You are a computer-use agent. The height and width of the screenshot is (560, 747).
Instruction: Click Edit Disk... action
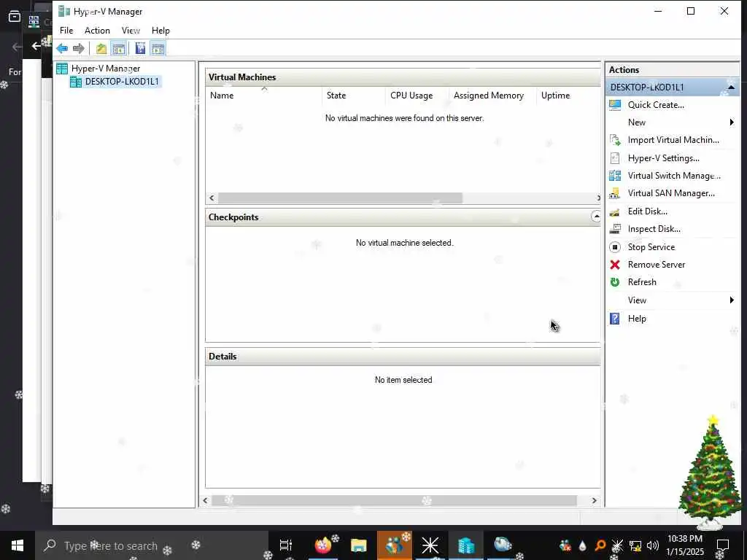click(648, 211)
